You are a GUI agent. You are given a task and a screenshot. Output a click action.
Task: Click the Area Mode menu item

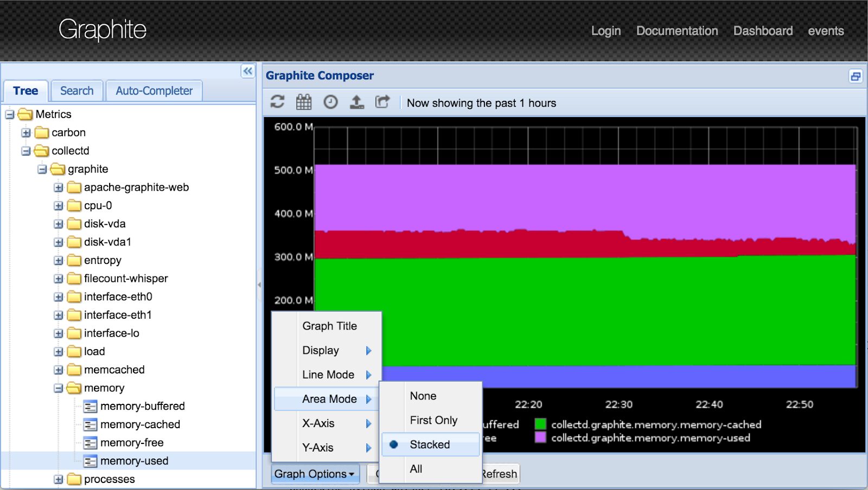[x=327, y=399]
